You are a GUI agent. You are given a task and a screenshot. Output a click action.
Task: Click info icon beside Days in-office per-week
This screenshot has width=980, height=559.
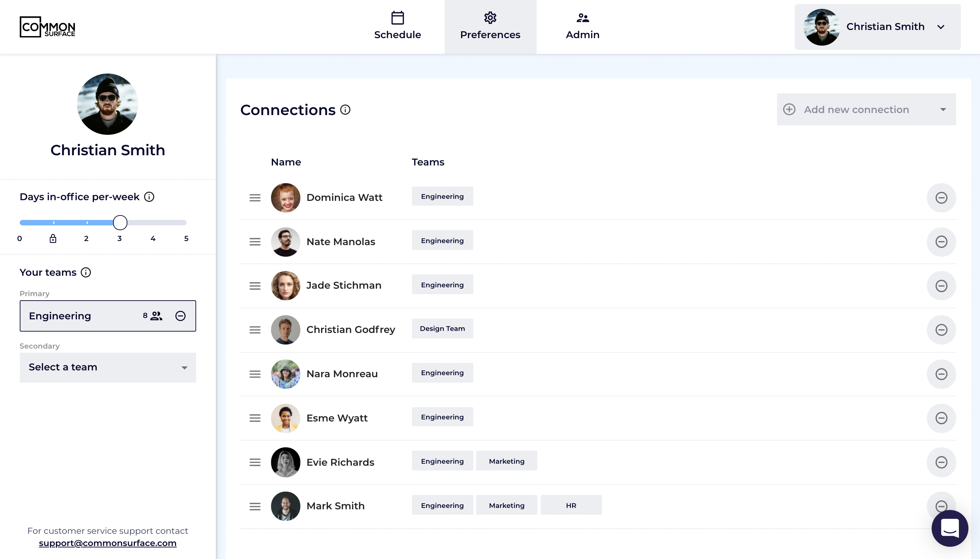tap(149, 197)
